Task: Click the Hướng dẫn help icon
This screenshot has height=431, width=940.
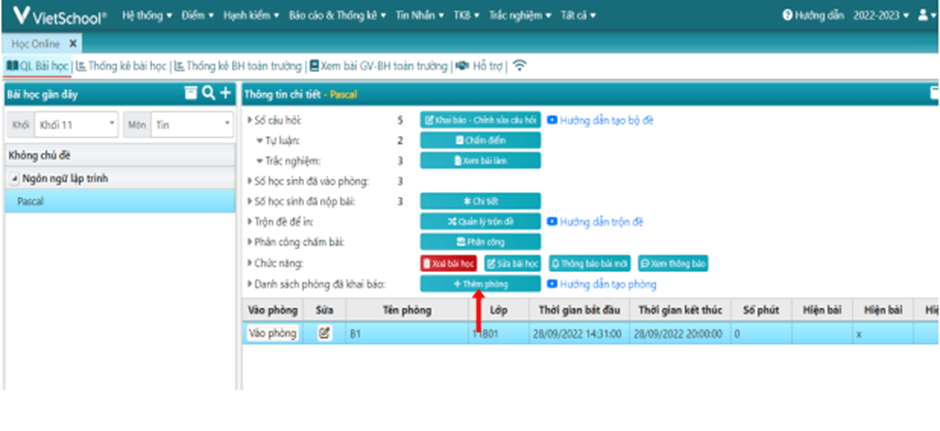Action: 788,16
